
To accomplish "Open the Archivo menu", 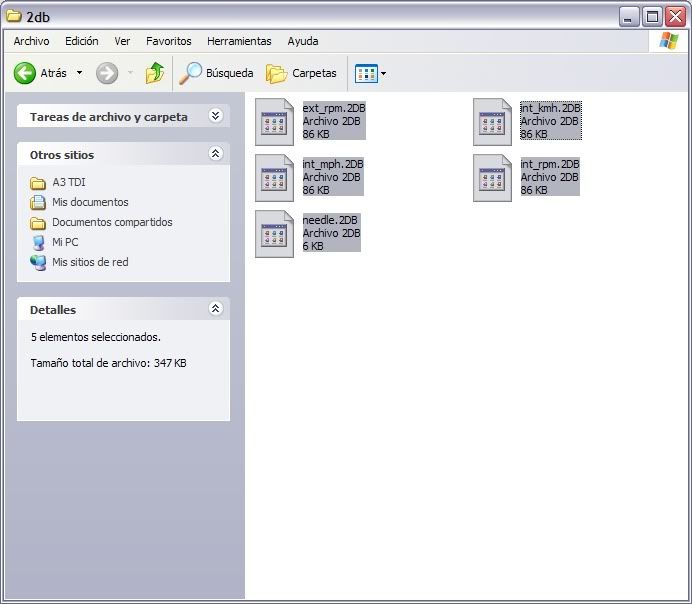I will pyautogui.click(x=31, y=41).
